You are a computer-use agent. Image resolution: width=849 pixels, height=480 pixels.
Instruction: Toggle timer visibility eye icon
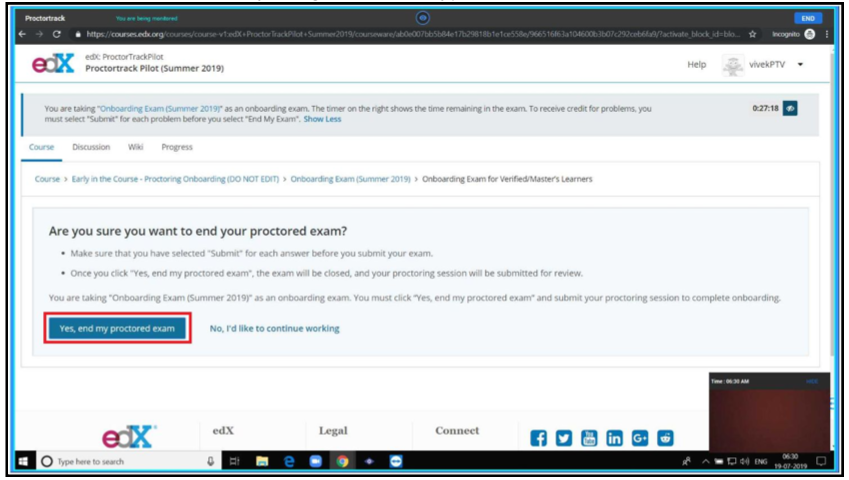(x=790, y=108)
